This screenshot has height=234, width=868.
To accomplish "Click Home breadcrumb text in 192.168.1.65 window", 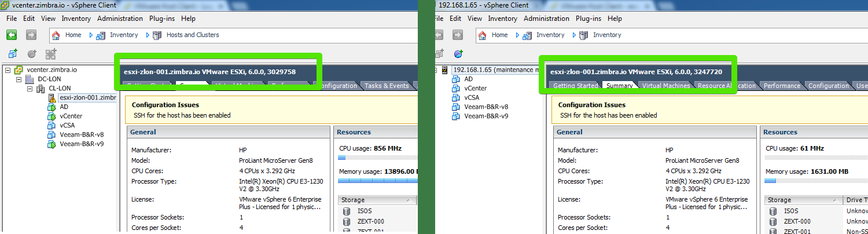I will coord(500,35).
